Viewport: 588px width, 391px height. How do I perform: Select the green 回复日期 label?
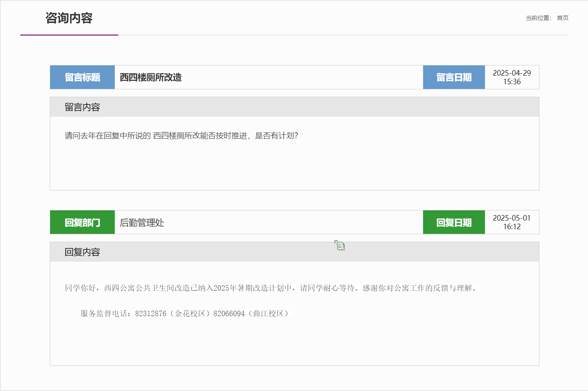(x=454, y=222)
